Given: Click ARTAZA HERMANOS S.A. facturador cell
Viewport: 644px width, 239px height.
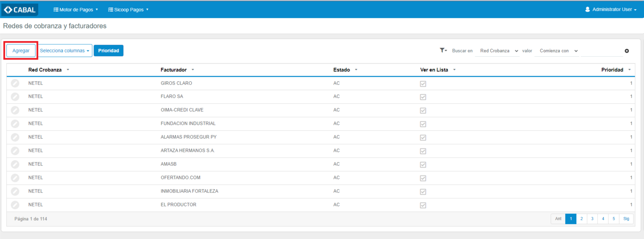Looking at the screenshot, I should 188,151.
